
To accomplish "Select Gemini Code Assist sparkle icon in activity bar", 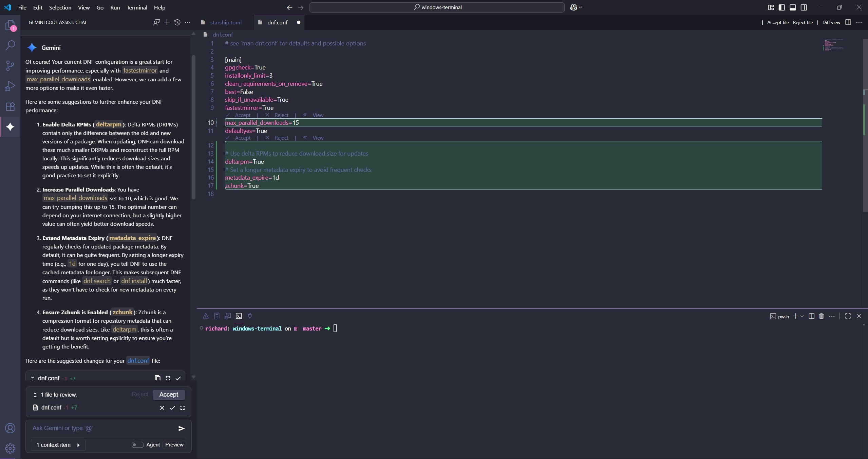I will coord(10,127).
